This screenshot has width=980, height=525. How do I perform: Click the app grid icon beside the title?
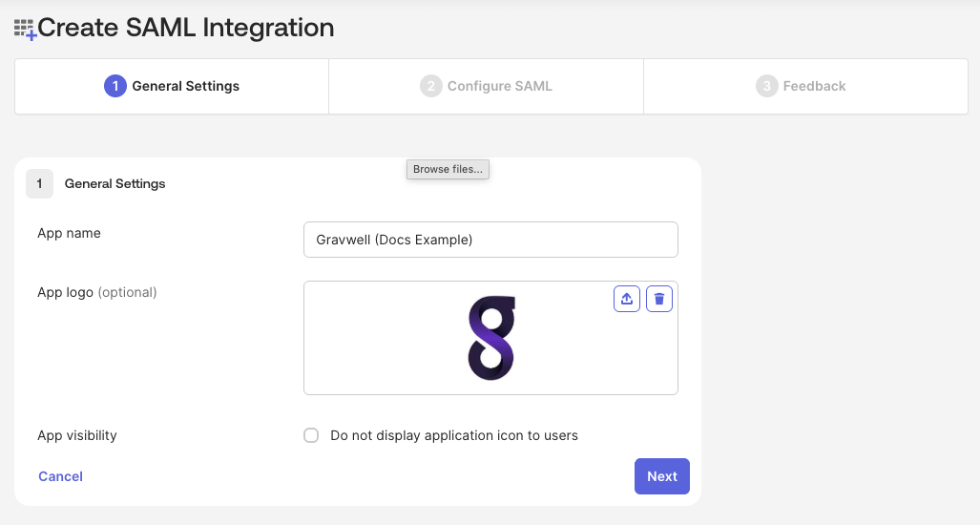click(x=25, y=30)
